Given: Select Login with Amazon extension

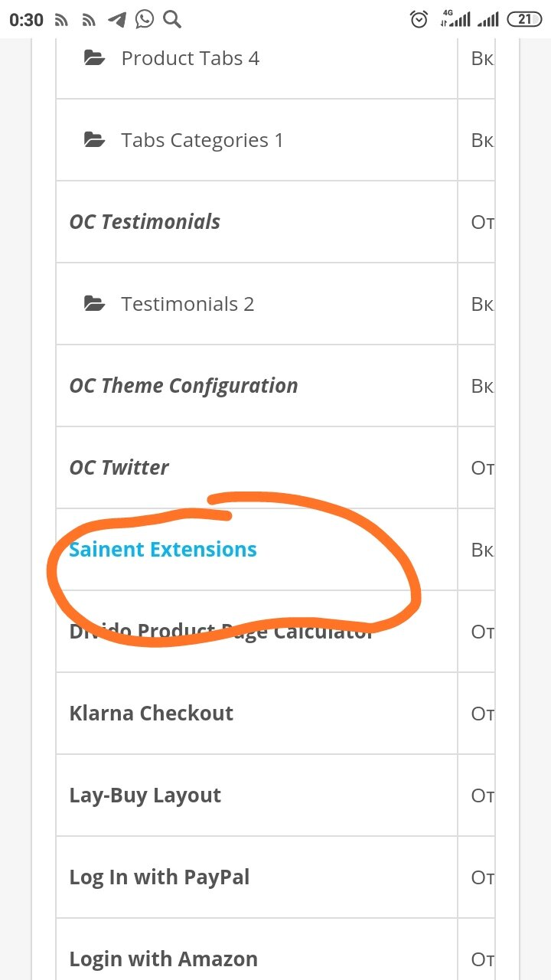Looking at the screenshot, I should [x=164, y=959].
